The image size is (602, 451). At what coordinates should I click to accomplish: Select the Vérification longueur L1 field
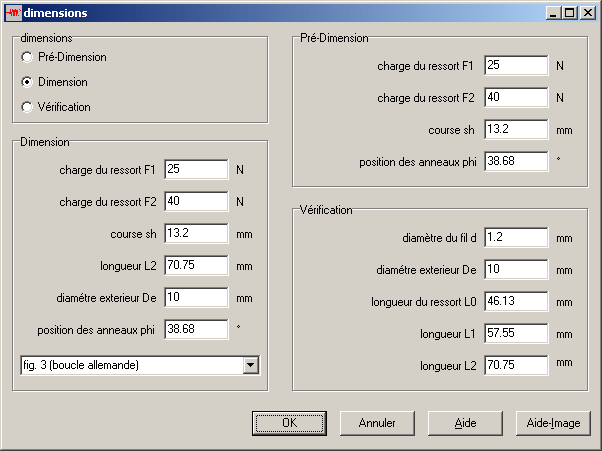[x=516, y=334]
